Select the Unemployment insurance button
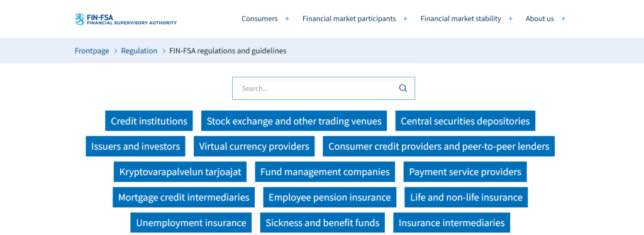Viewport: 644px width, 235px height. [x=191, y=222]
